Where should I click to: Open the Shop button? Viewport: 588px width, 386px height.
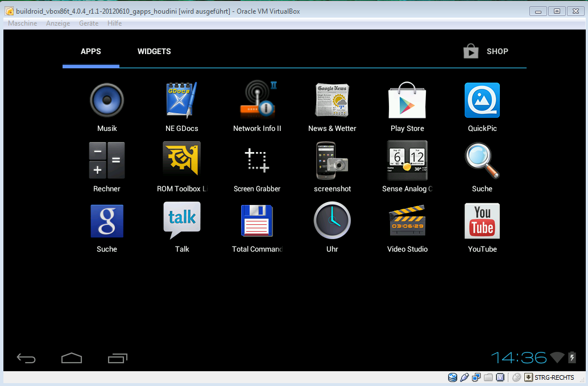tap(486, 52)
